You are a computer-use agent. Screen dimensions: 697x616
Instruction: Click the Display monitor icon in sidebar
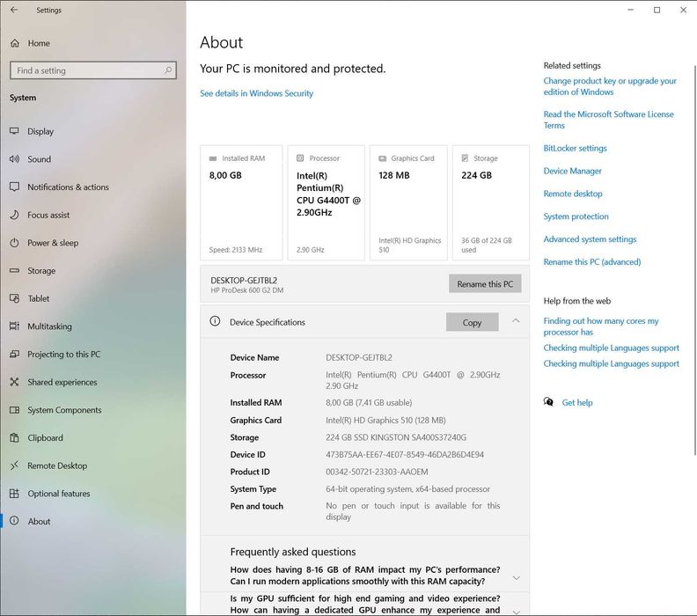tap(14, 131)
